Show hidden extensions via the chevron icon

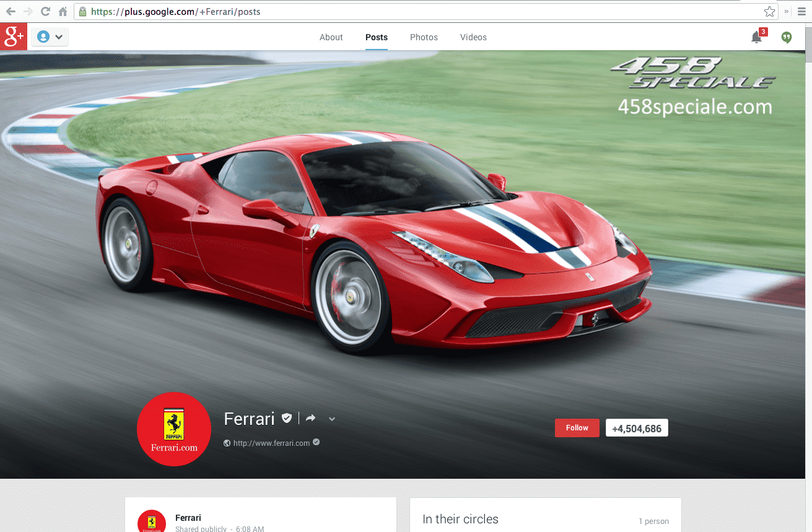tap(787, 11)
